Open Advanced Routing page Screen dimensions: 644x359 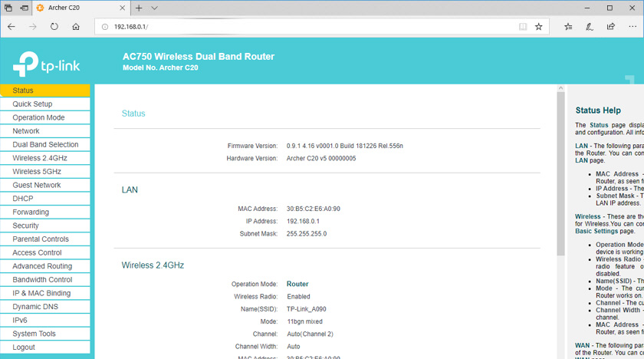point(45,266)
